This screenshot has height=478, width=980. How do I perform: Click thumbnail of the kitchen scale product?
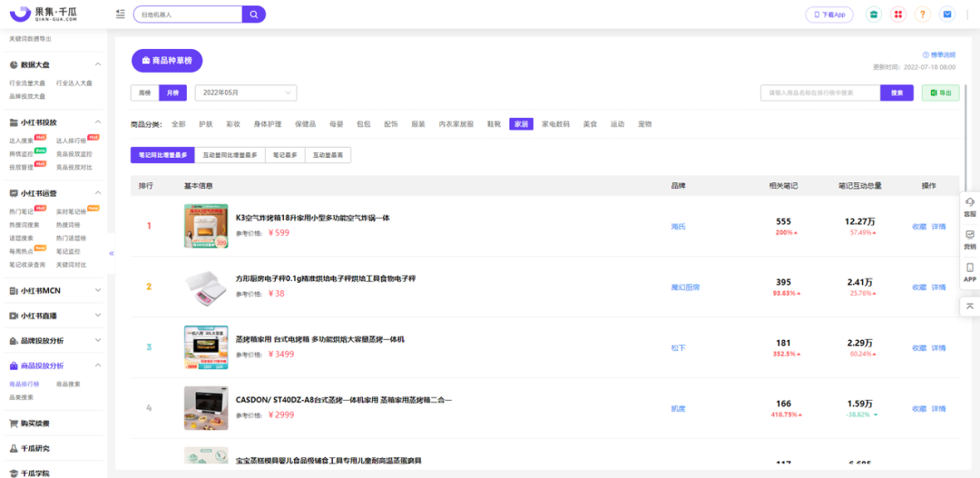205,287
